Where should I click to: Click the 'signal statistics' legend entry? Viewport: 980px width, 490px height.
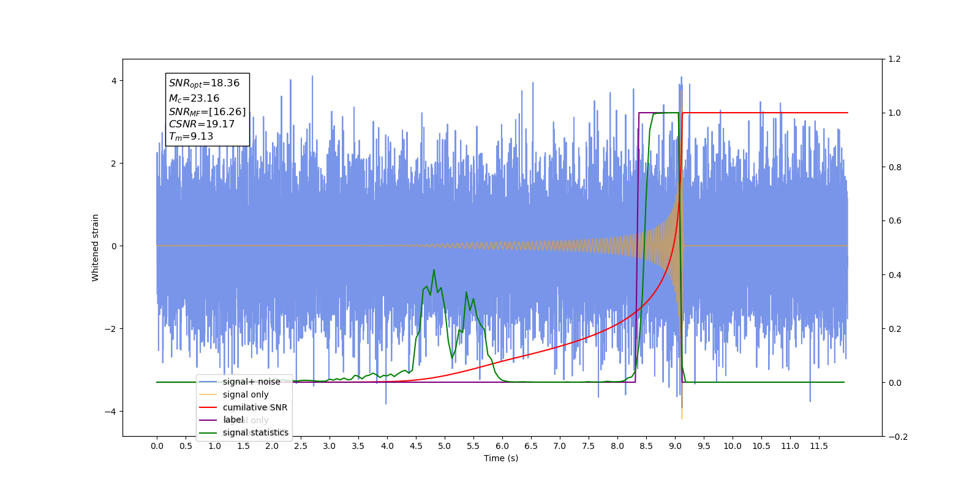coord(255,432)
